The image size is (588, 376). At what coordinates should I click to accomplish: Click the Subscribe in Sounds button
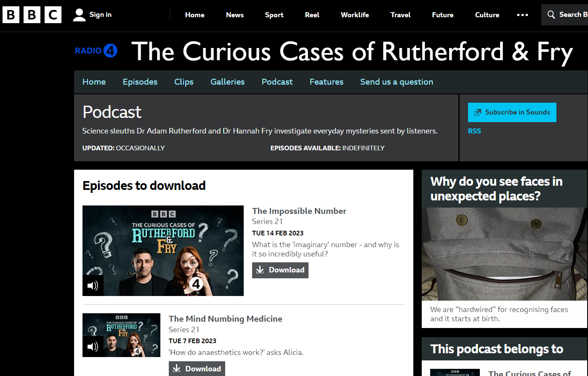512,112
